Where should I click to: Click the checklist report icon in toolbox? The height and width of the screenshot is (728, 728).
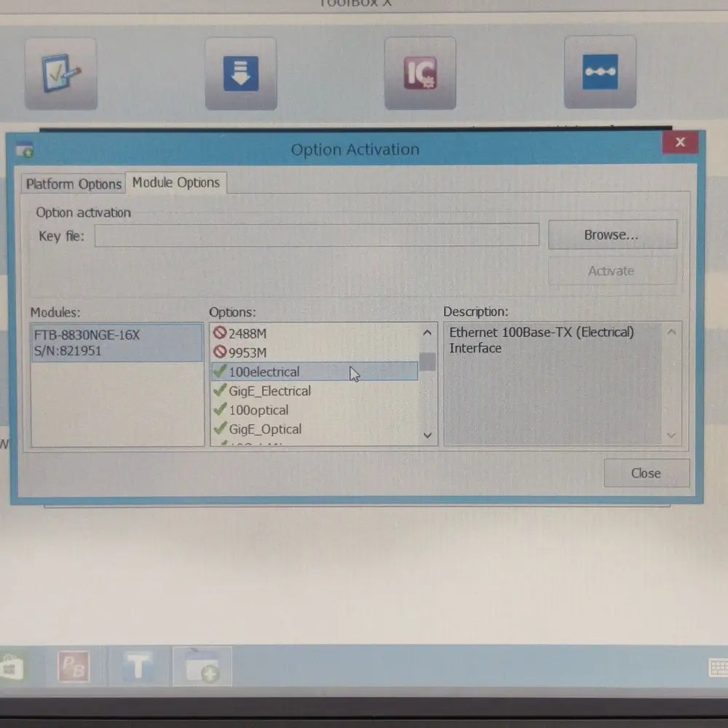[x=61, y=74]
